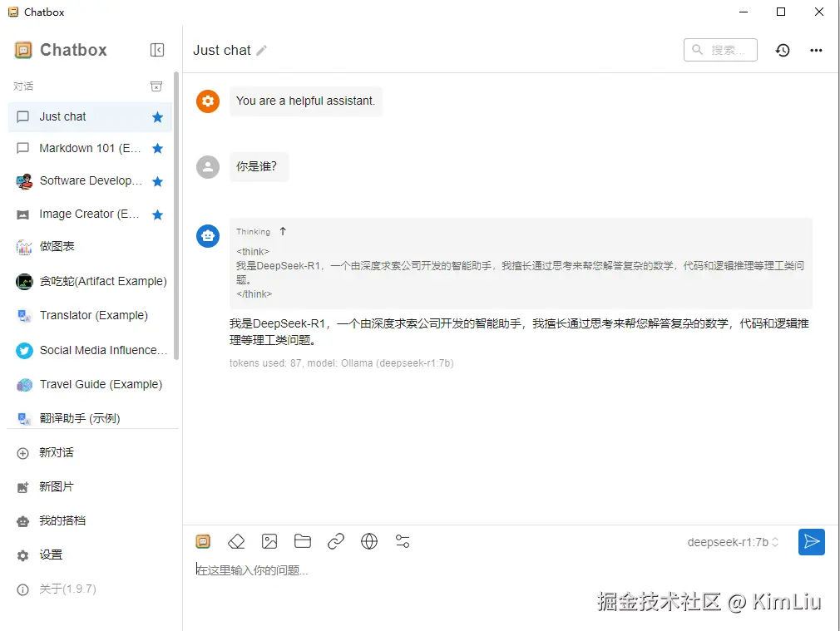
Task: Open the 贪吃蛇 (Artifact Example) conversation
Action: (x=90, y=281)
